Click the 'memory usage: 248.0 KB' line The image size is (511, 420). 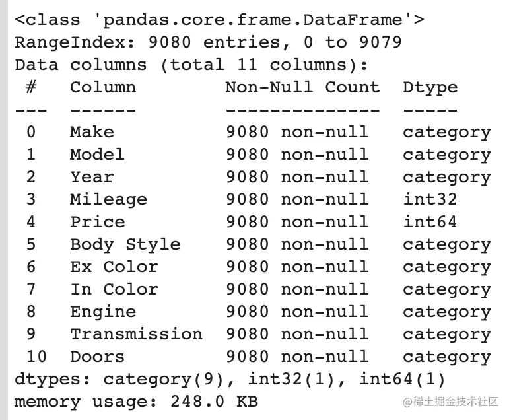click(x=136, y=402)
